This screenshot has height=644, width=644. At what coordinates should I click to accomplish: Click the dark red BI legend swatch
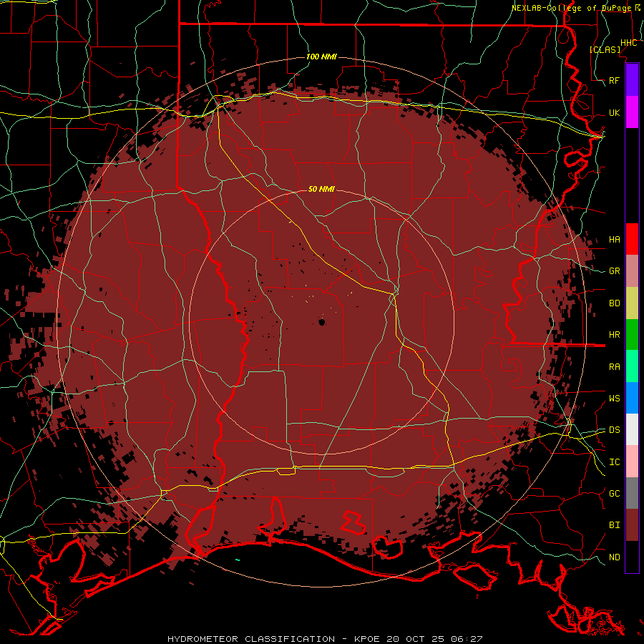pos(632,525)
